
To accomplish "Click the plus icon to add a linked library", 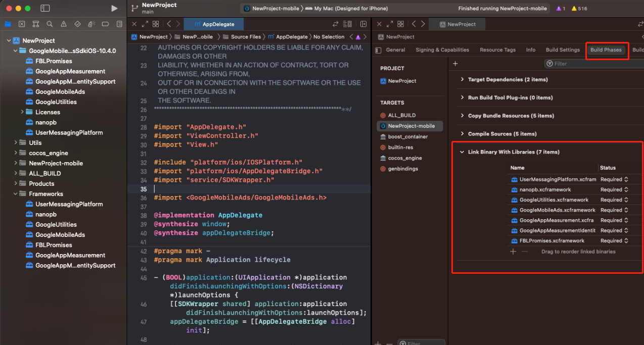I will (513, 252).
